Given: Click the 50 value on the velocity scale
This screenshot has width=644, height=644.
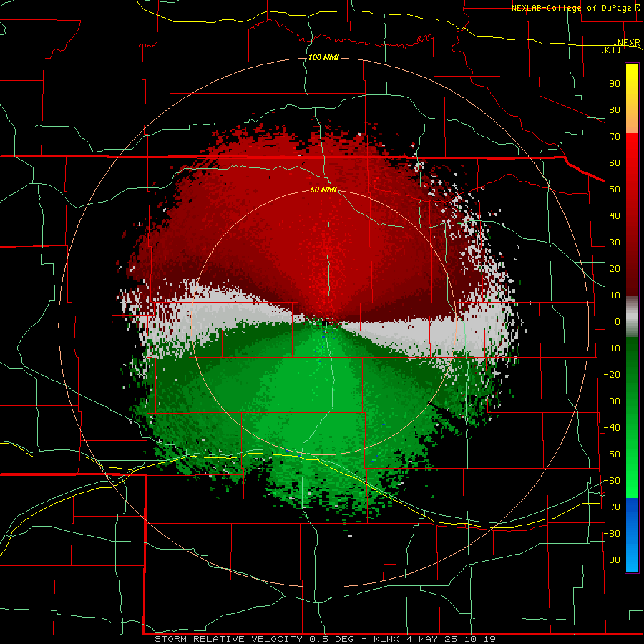Looking at the screenshot, I should tap(615, 190).
